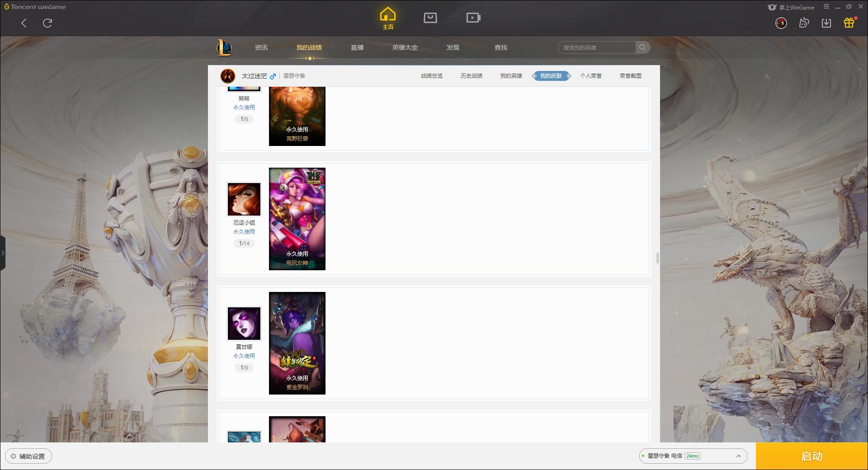Viewport: 868px width, 470px height.
Task: Click 荒野巨兽 skin card
Action: point(297,116)
